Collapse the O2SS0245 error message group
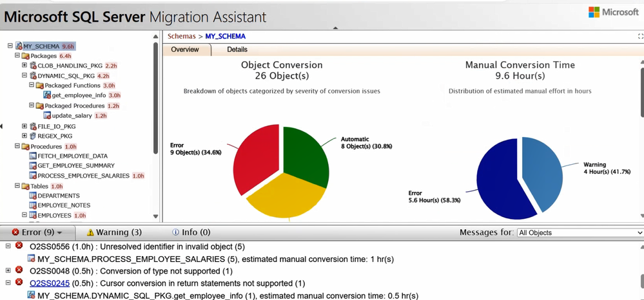This screenshot has height=300, width=644. click(x=7, y=283)
